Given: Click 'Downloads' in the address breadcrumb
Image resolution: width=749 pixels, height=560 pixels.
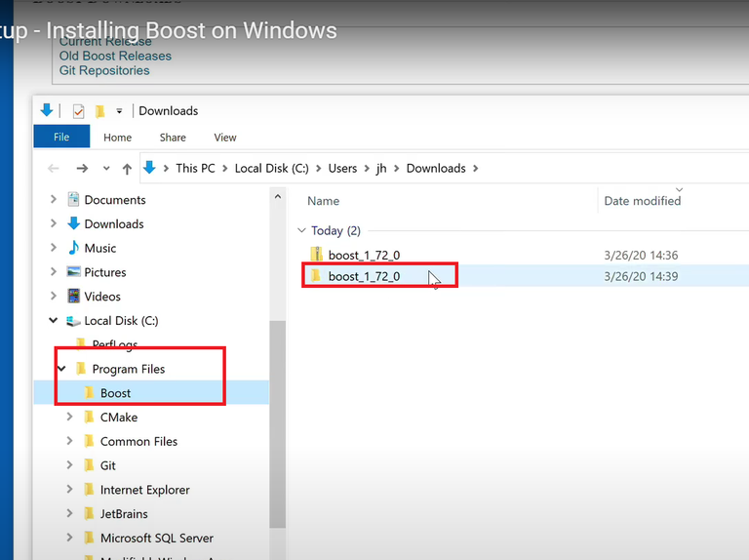Looking at the screenshot, I should (436, 168).
